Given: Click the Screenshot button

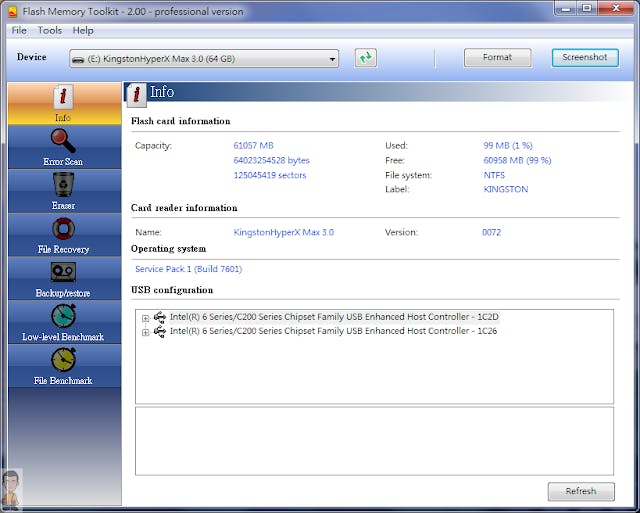Looking at the screenshot, I should pos(585,58).
